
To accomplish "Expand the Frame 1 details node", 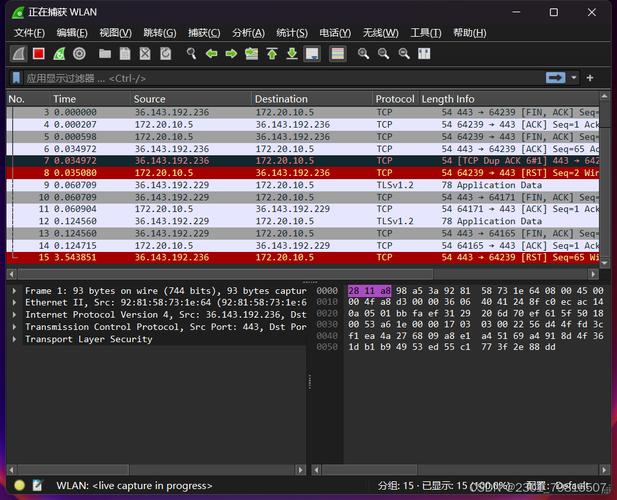I will pos(15,291).
